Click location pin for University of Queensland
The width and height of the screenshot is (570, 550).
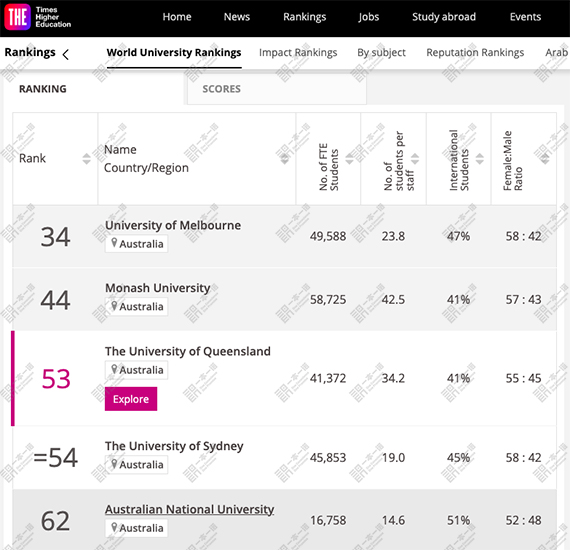pyautogui.click(x=114, y=369)
